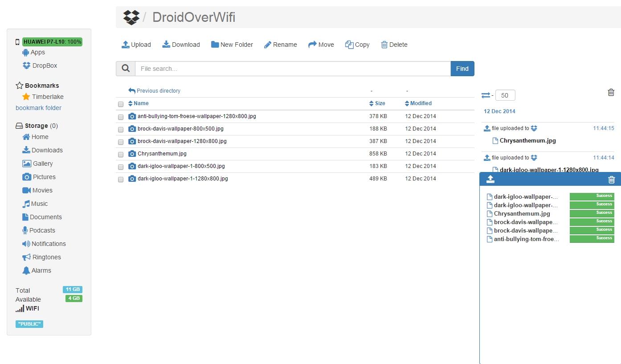Image resolution: width=621 pixels, height=364 pixels.
Task: Open Chrysanthemum.jpg in file list
Action: [162, 154]
